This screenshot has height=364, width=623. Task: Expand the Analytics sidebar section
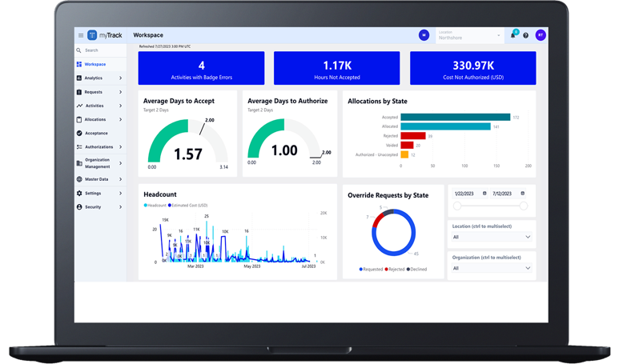99,78
